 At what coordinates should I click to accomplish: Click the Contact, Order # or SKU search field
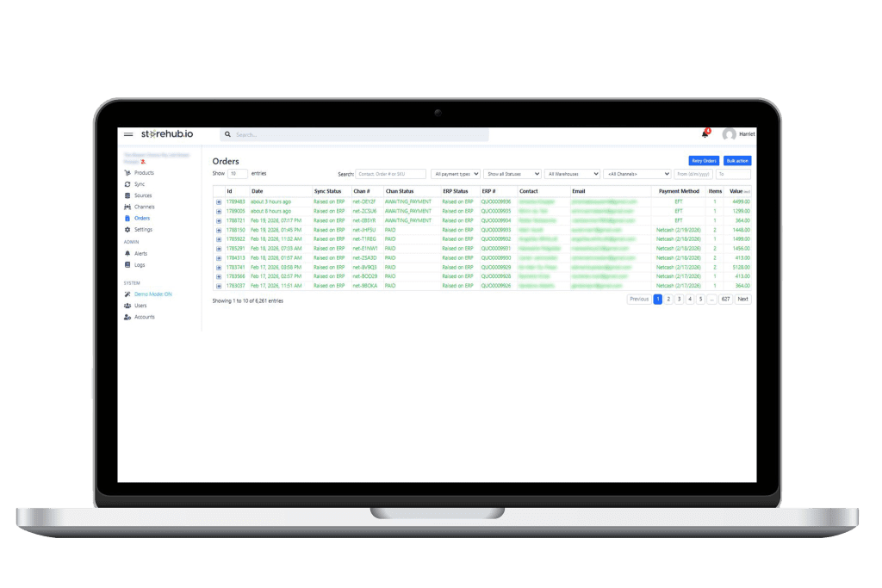(391, 174)
